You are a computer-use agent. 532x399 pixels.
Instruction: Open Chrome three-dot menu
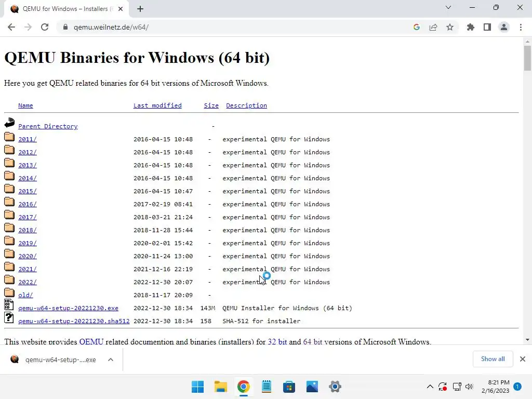pyautogui.click(x=521, y=27)
